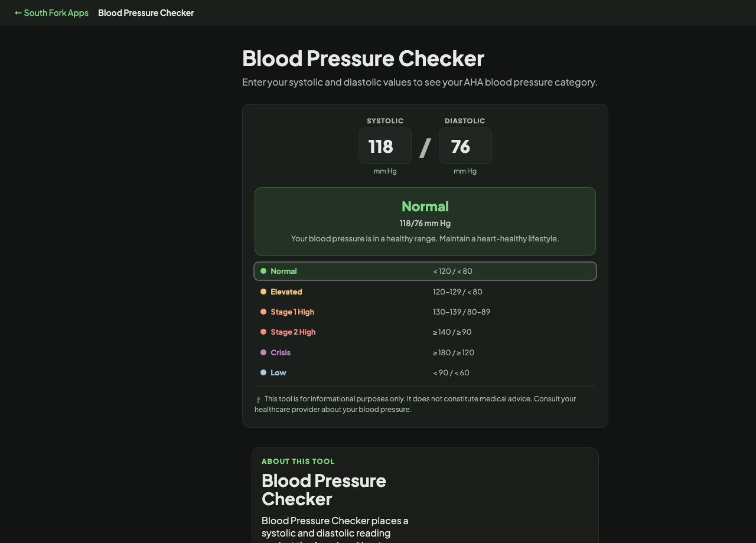
Task: Click the "SYSTOLIC" label
Action: coord(385,121)
